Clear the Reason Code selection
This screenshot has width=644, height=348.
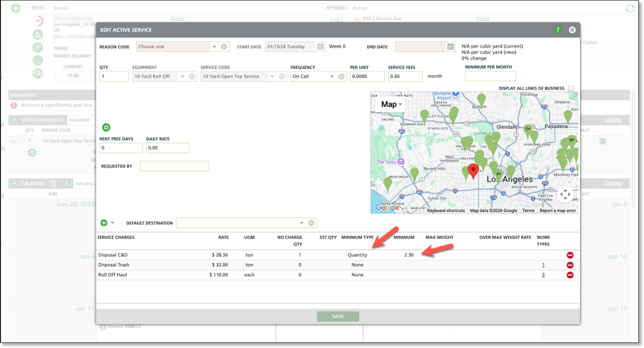click(224, 47)
